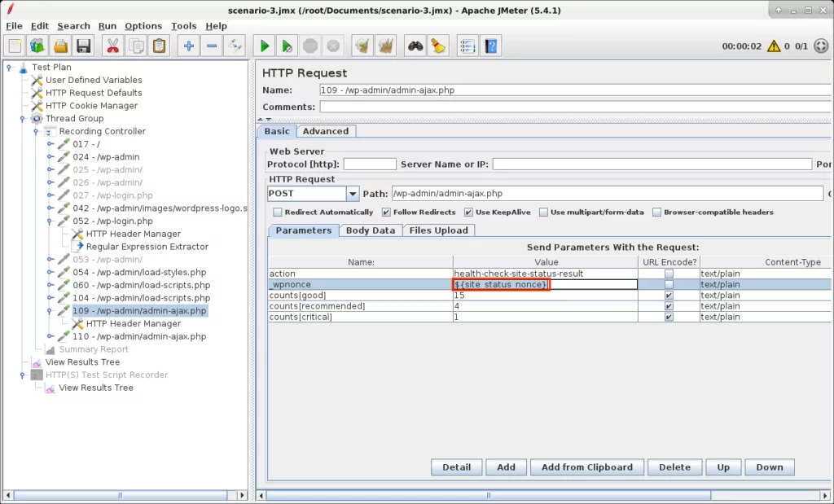Click the Function helper list icon
The width and height of the screenshot is (834, 504).
(467, 46)
